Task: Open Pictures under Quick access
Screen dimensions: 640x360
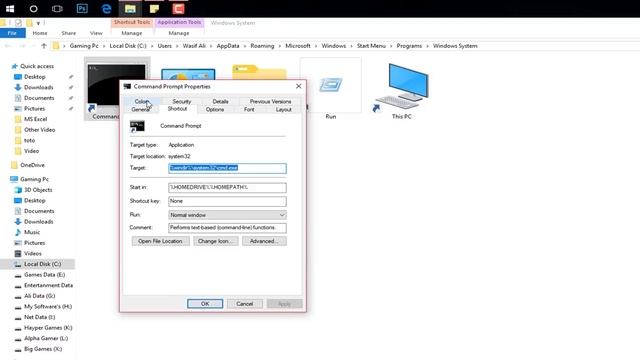Action: tap(34, 109)
